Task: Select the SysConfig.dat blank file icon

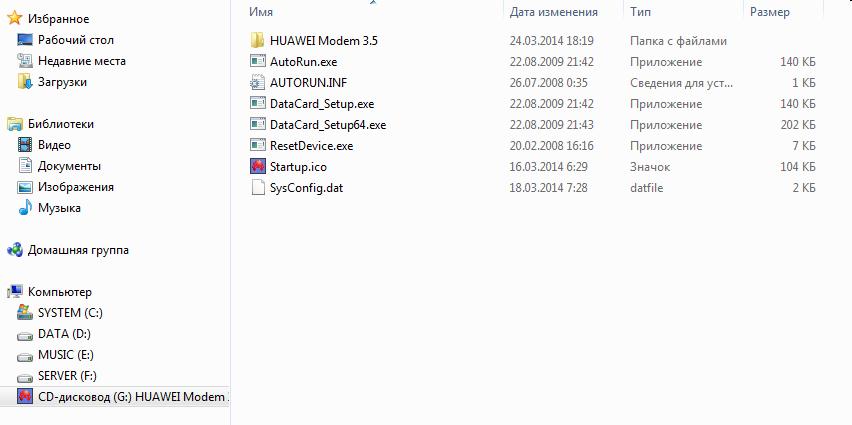Action: click(257, 188)
